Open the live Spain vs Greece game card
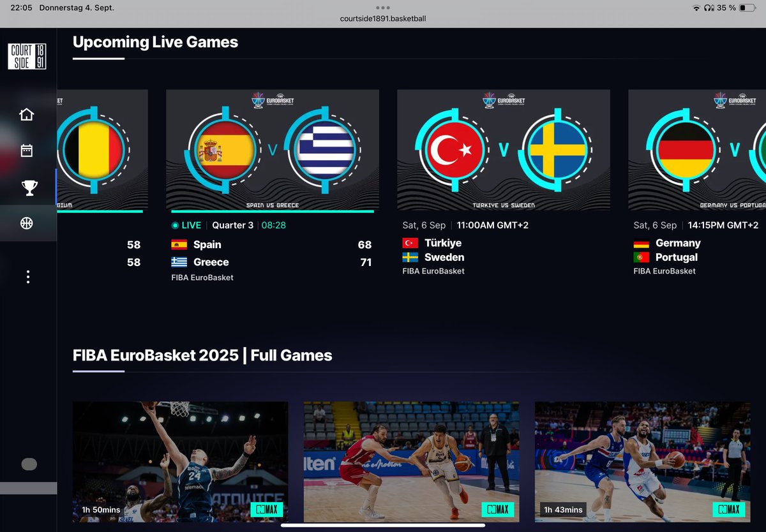The width and height of the screenshot is (766, 532). coord(273,151)
